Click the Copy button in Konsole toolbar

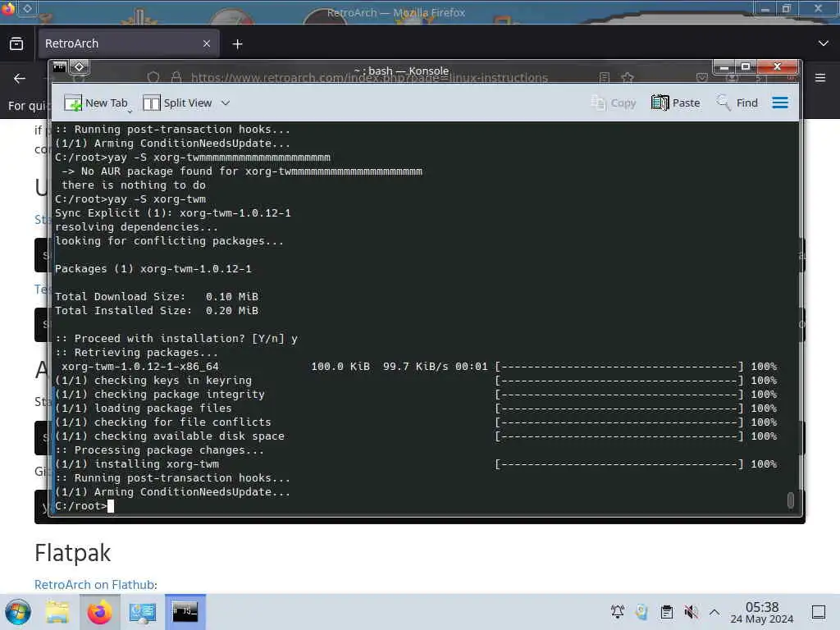click(x=614, y=103)
